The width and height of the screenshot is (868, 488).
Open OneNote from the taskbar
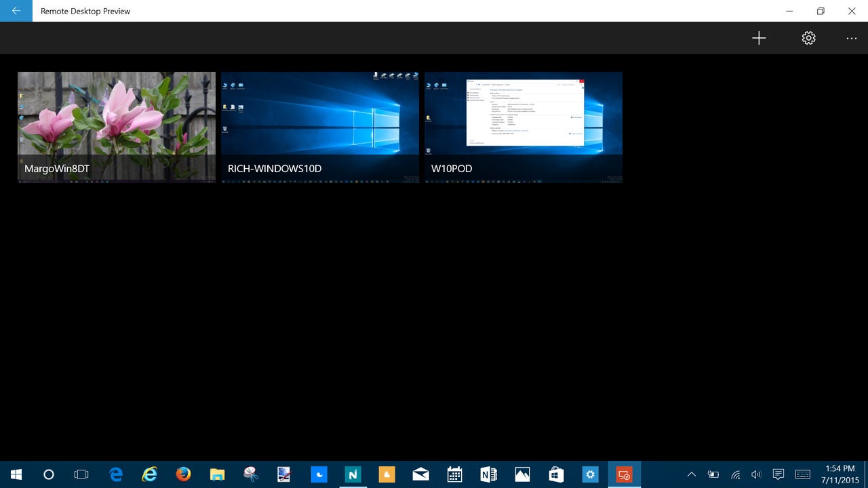[488, 474]
